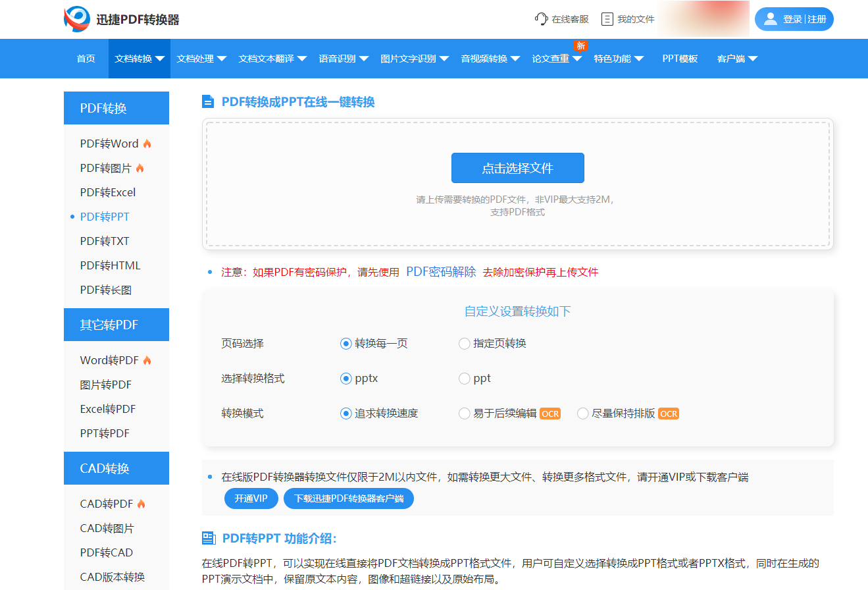The height and width of the screenshot is (590, 868).
Task: Click the flame icon next to PDF转图片
Action: (x=140, y=168)
